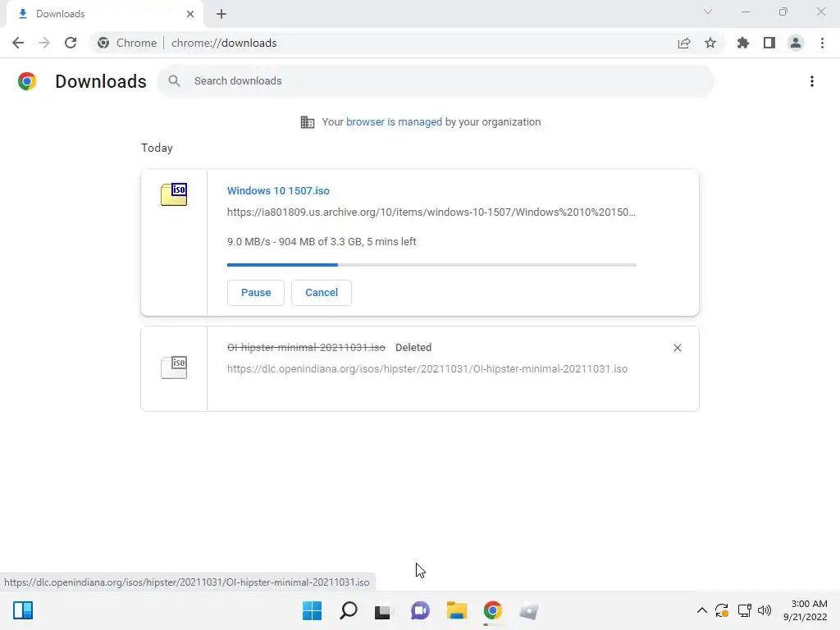Reload the downloads page
This screenshot has height=630, width=840.
click(71, 43)
